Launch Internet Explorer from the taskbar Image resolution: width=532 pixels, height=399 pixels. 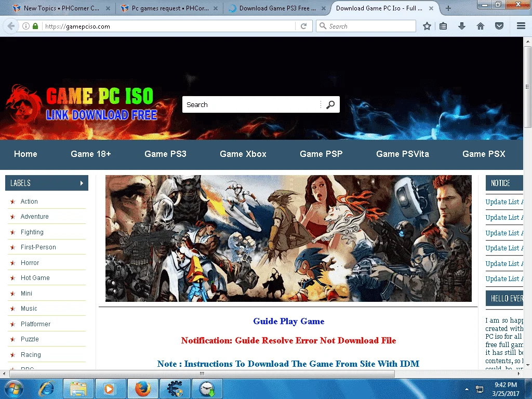(47, 389)
